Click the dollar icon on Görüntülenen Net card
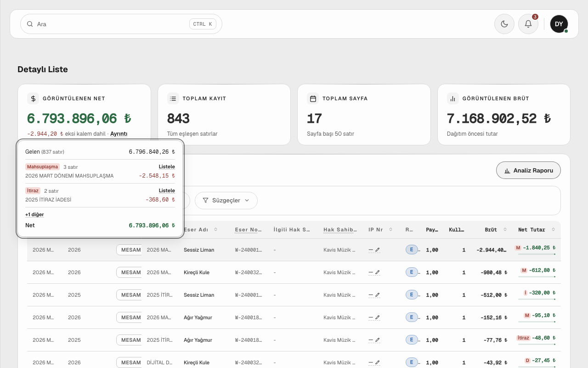 (33, 98)
